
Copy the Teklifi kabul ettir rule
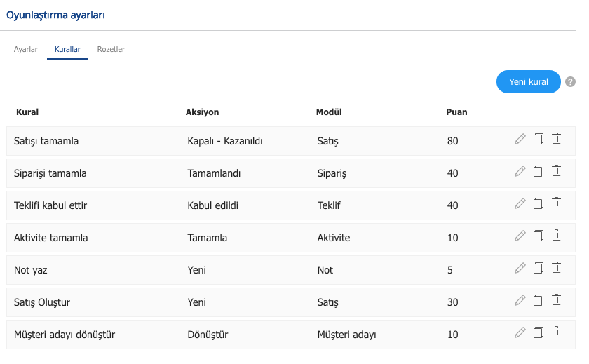tap(539, 203)
